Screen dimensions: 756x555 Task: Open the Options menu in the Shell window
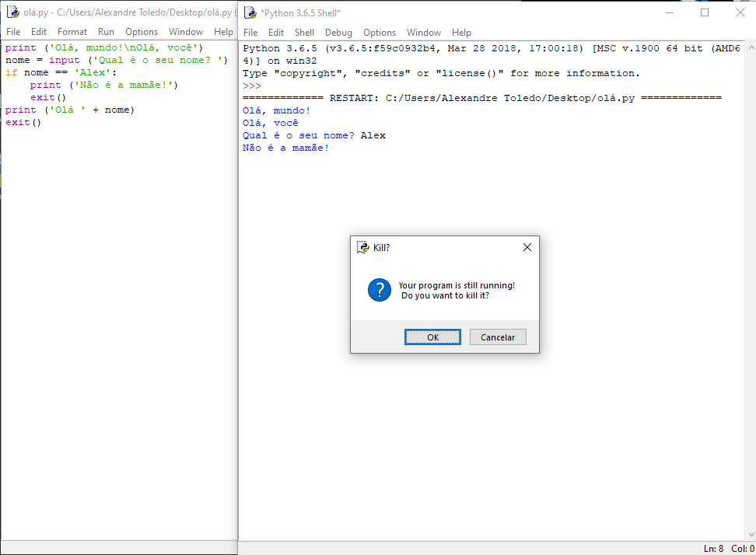380,33
